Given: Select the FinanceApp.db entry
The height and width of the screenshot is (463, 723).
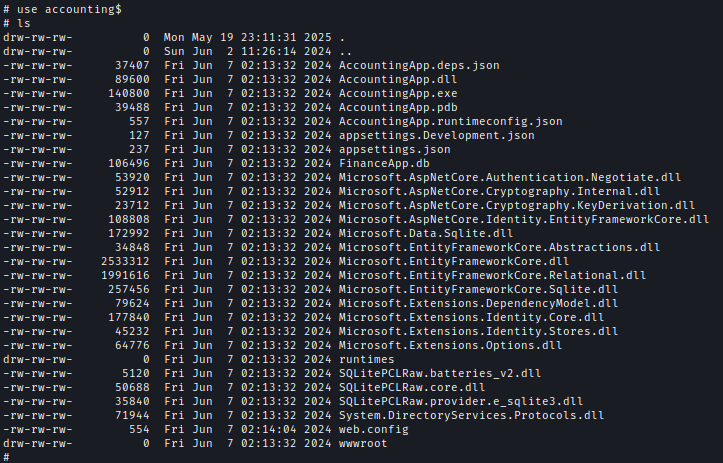Looking at the screenshot, I should 384,163.
